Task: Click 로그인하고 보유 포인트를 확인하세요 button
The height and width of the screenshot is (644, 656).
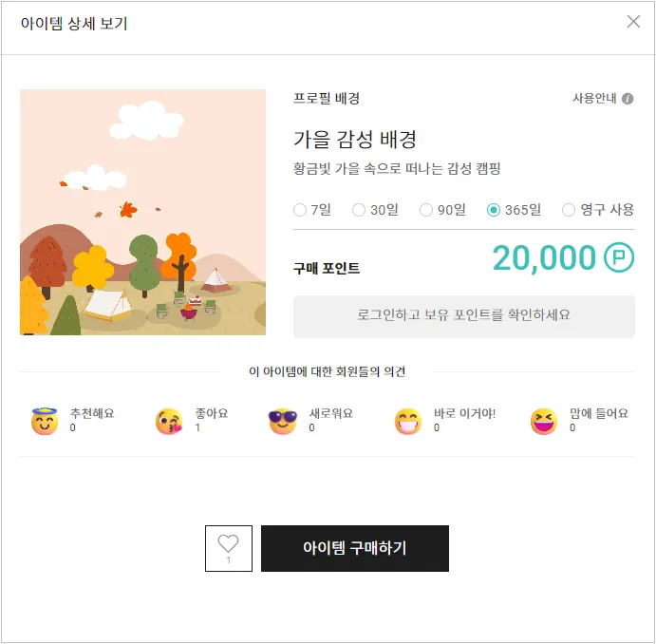Action: point(463,315)
